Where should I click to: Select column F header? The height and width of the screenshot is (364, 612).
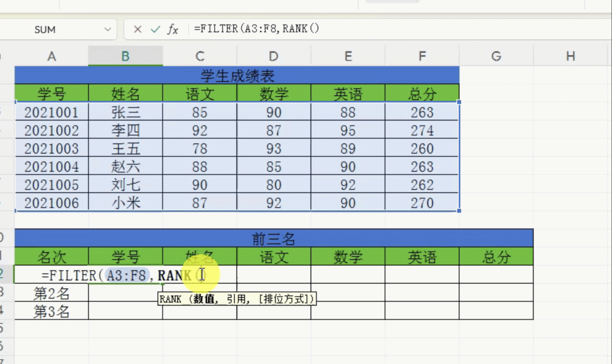pos(422,56)
